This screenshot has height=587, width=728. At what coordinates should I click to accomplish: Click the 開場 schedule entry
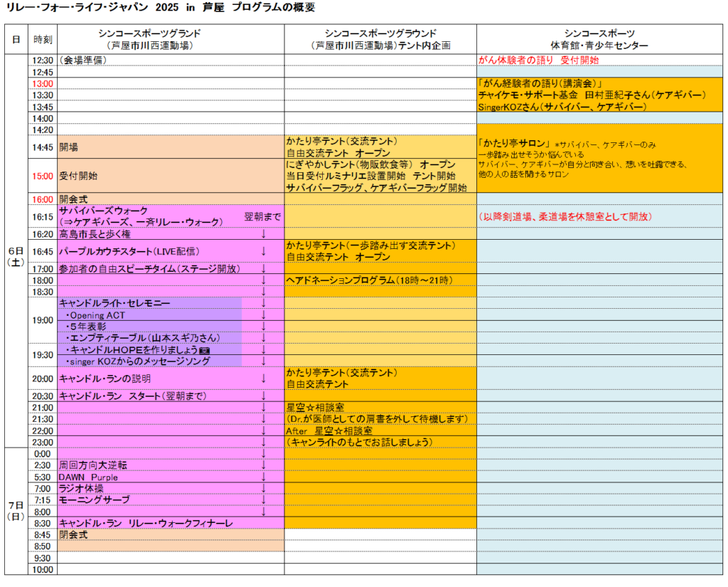coord(69,147)
